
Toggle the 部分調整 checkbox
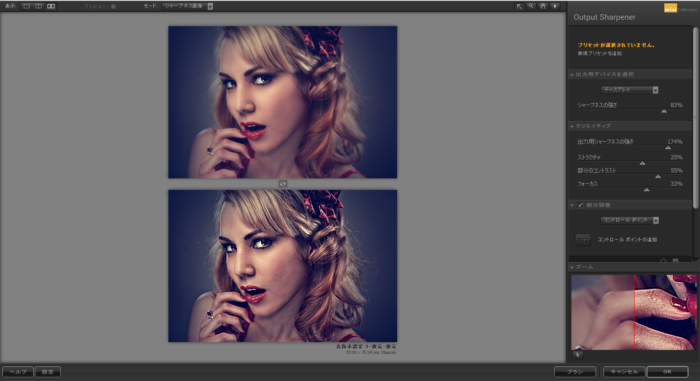click(580, 205)
